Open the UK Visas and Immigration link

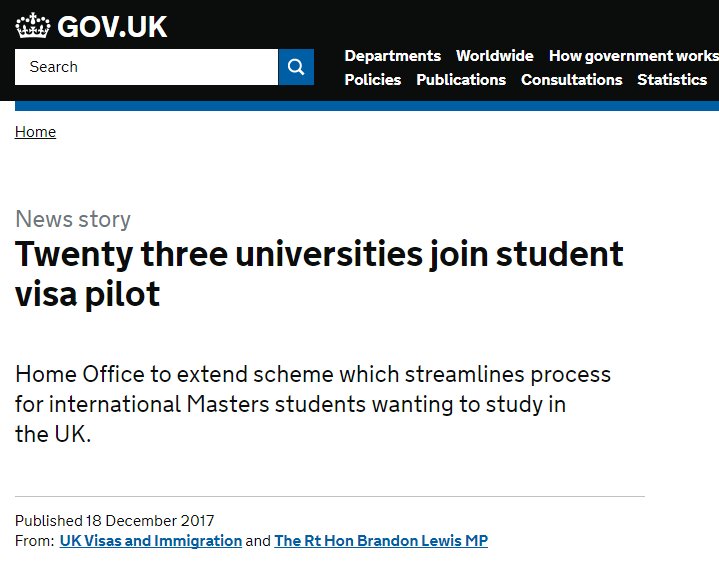coord(150,541)
